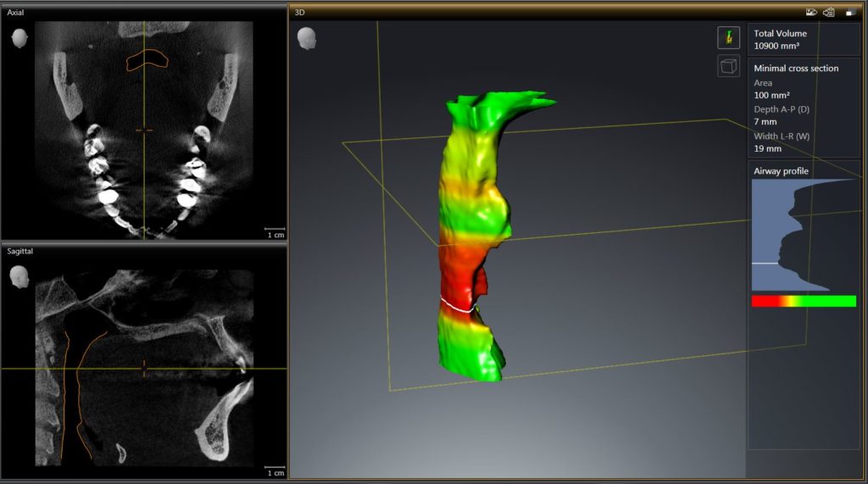Toggle the bounding box cube display
This screenshot has height=484, width=868.
[729, 66]
